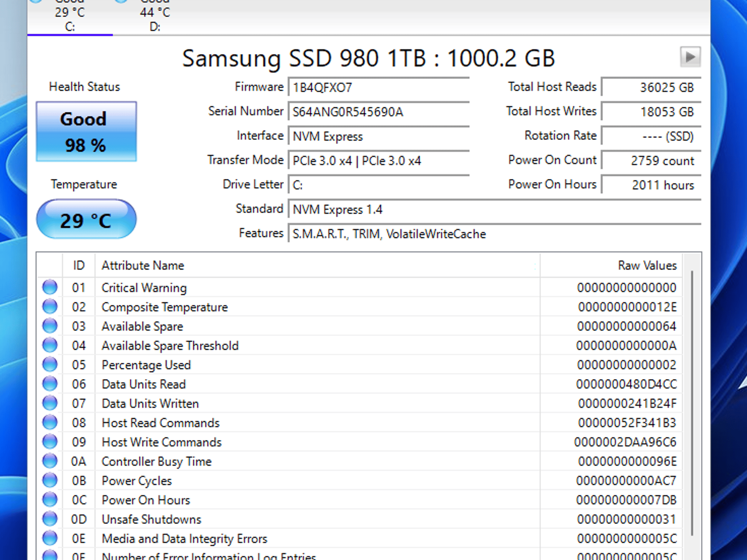This screenshot has height=560, width=747.
Task: Click the Raw Values column header
Action: click(x=611, y=265)
